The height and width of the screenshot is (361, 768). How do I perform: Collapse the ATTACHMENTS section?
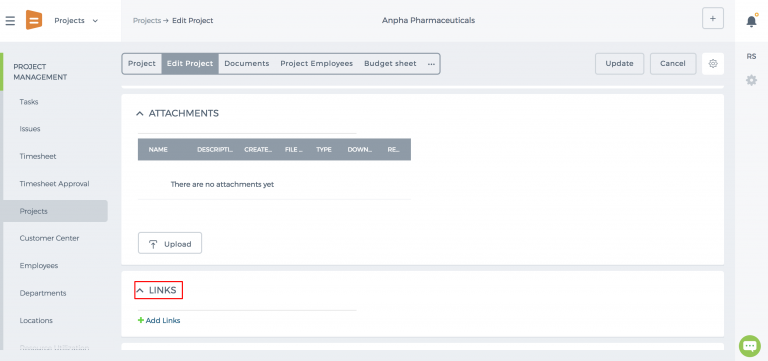click(140, 114)
